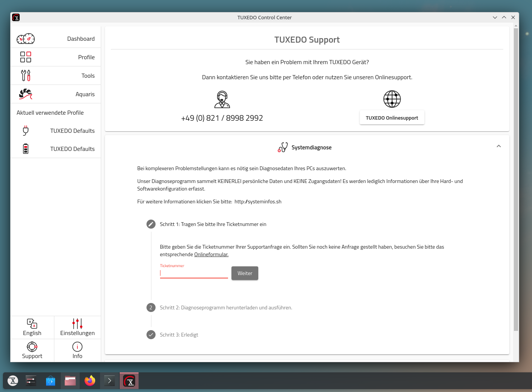
Task: Open the Onlineformular link
Action: point(211,254)
